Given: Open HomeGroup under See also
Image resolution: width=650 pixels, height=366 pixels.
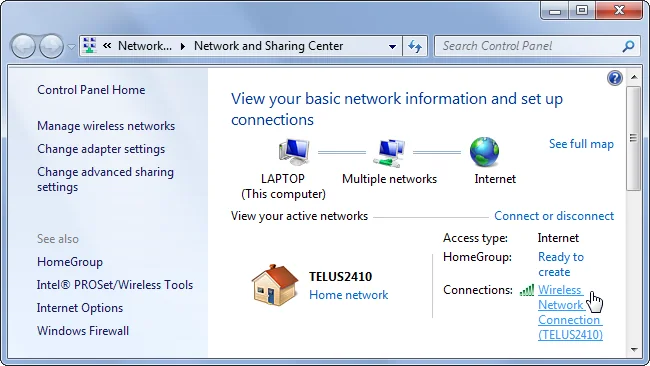Looking at the screenshot, I should [70, 262].
